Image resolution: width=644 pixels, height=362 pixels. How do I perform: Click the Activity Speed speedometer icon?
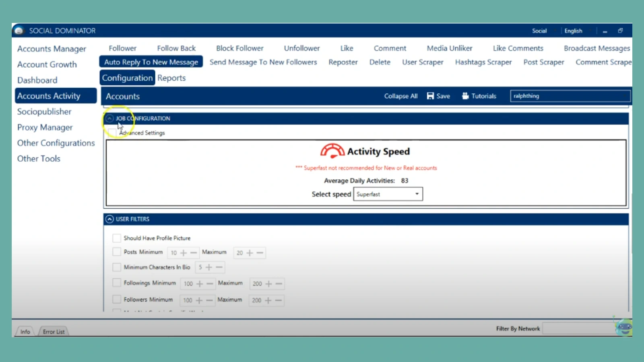(332, 151)
